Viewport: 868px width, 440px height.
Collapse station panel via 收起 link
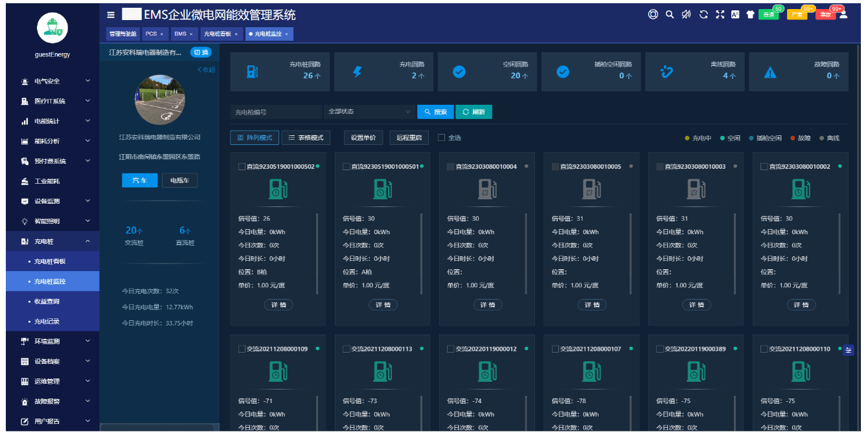click(x=207, y=70)
